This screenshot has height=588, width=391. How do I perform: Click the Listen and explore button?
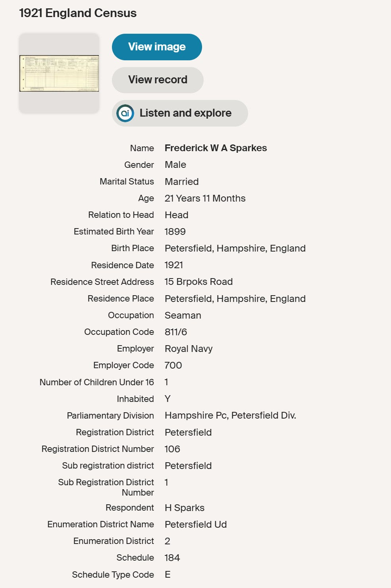pos(180,113)
